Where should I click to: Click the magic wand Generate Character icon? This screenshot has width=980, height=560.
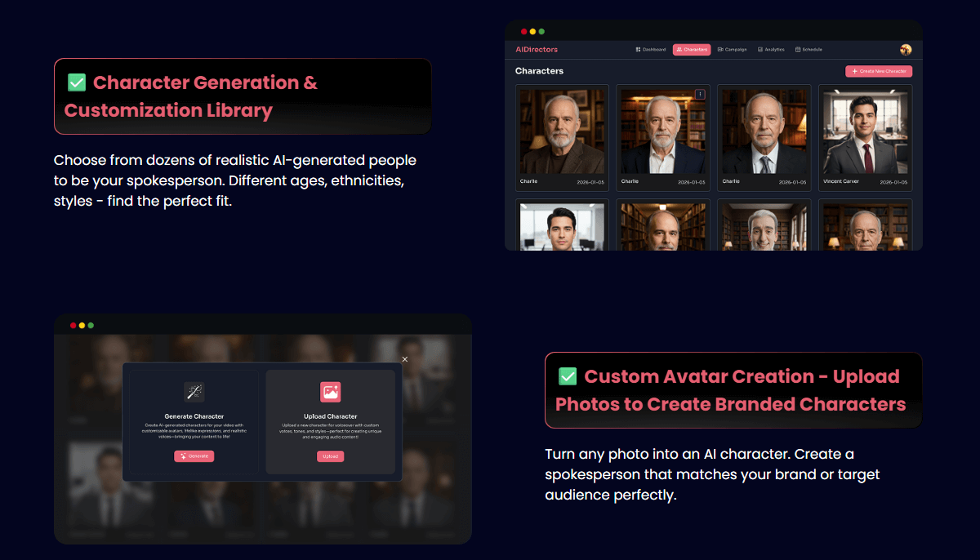point(194,392)
